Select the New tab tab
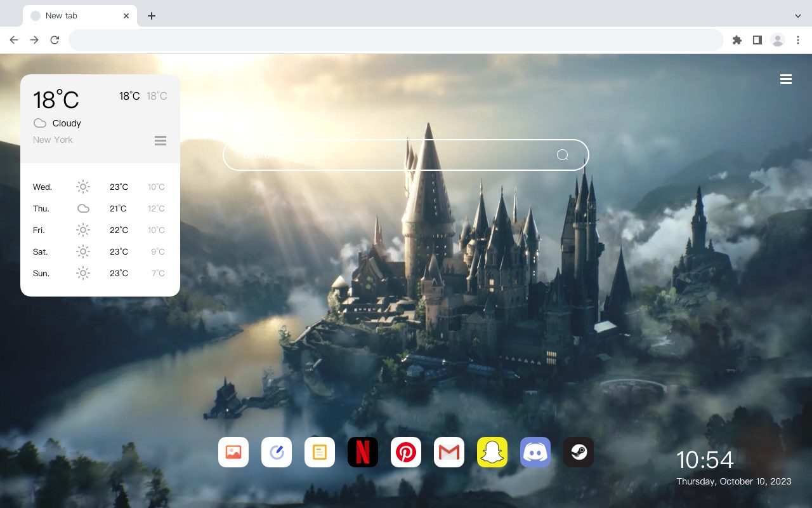812x508 pixels. [79, 16]
